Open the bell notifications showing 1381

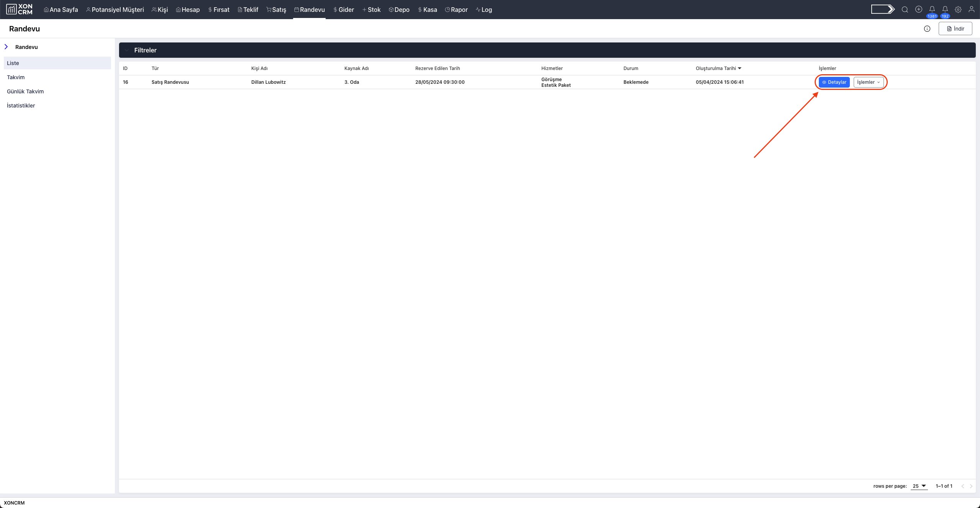(932, 10)
